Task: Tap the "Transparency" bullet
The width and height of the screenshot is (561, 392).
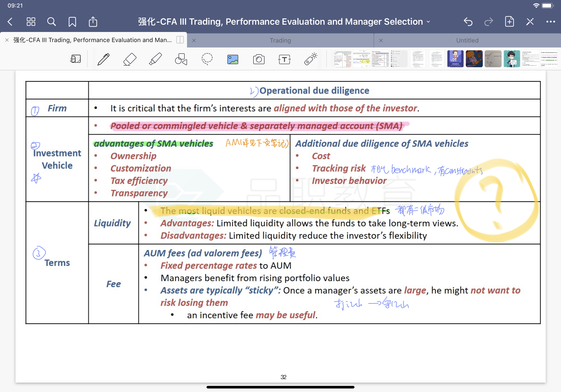Action: tap(139, 193)
